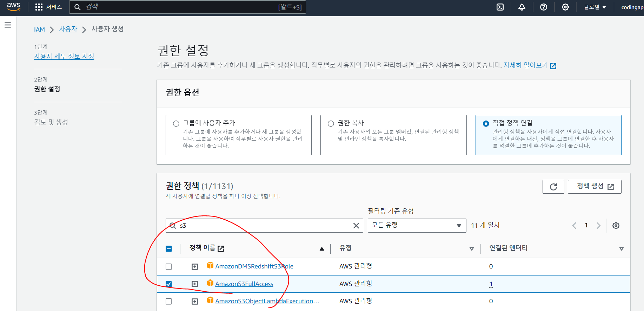Open step 1 사용자 세부 정보 지정
The width and height of the screenshot is (644, 311).
click(x=64, y=56)
